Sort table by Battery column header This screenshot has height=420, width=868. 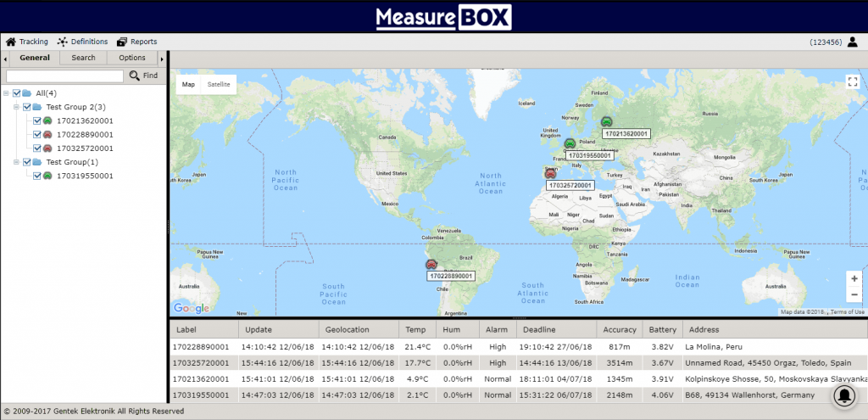pos(662,329)
